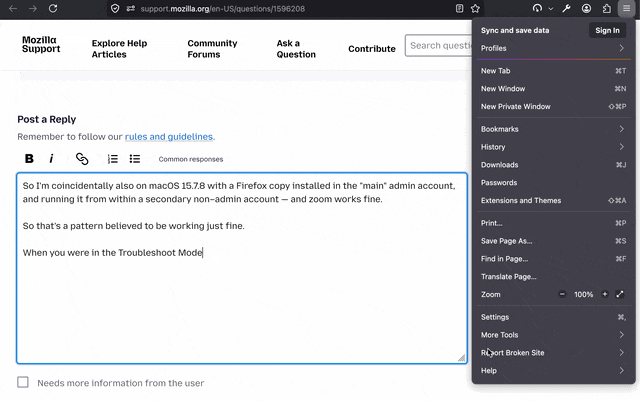Screen dimensions: 640x401
Task: Go to Explore Help Articles
Action: (119, 49)
